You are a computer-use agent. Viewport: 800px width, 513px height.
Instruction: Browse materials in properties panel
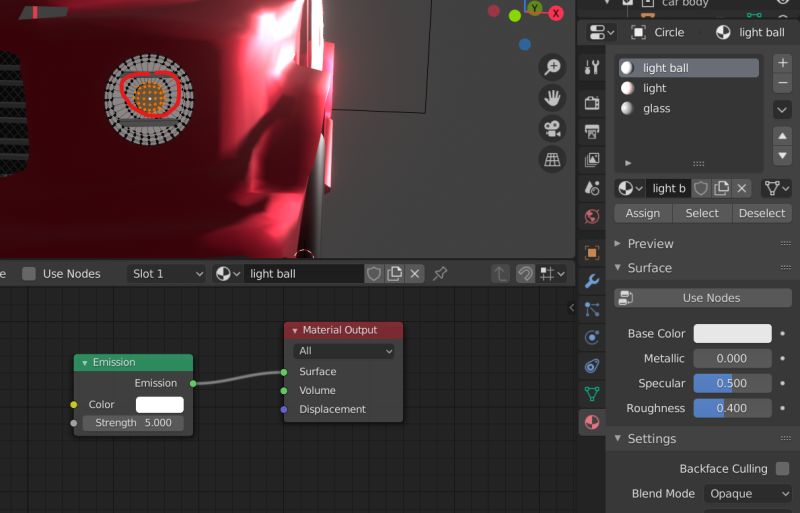pyautogui.click(x=631, y=188)
